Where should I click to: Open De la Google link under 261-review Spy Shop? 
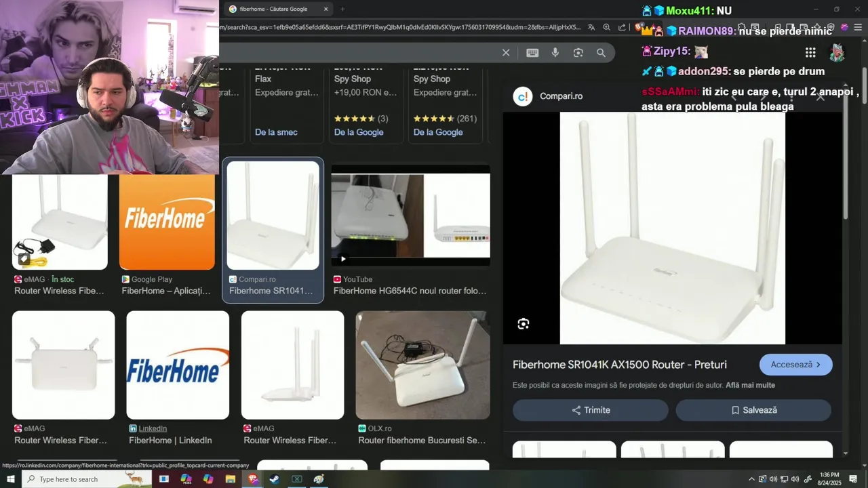438,132
